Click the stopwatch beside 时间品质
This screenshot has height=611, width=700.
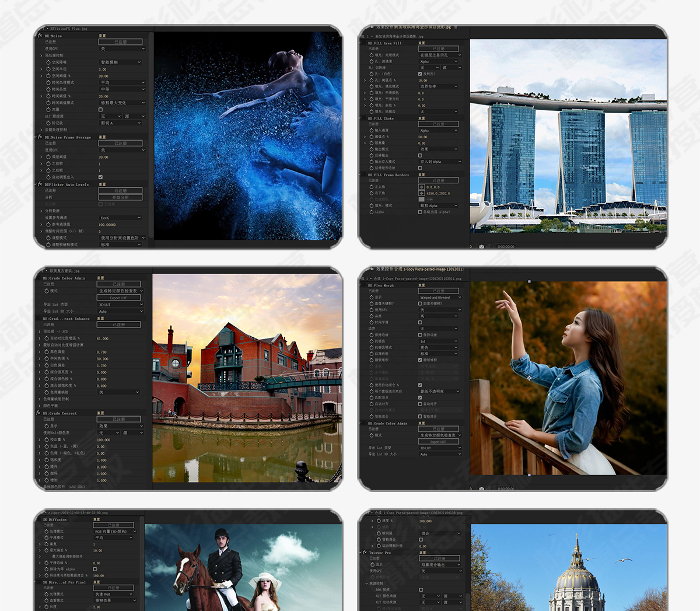tap(48, 89)
